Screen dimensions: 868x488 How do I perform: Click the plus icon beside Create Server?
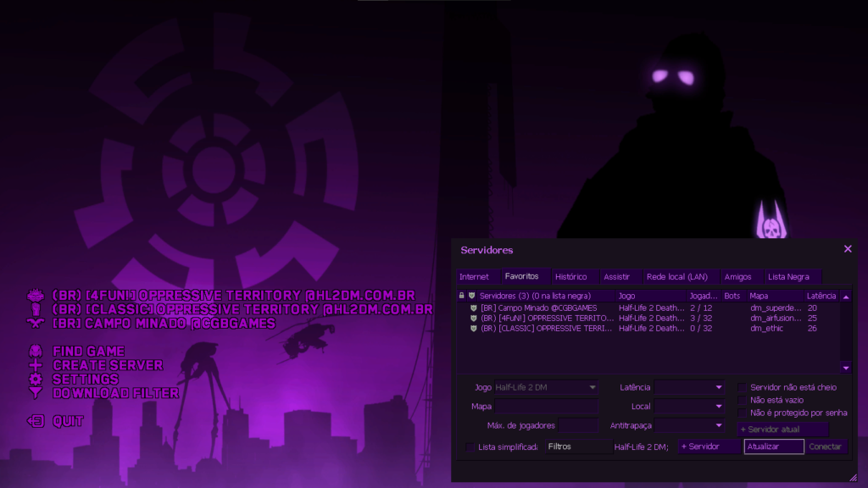click(36, 365)
